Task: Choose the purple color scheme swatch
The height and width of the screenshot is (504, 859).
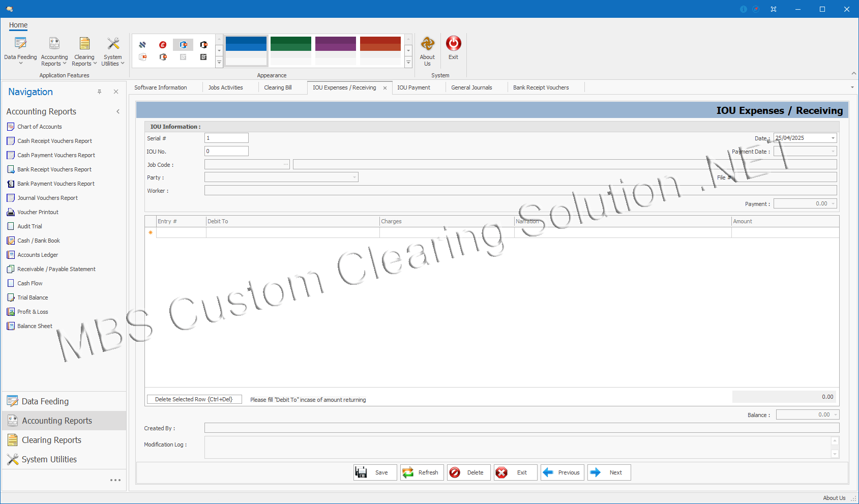Action: 336,50
